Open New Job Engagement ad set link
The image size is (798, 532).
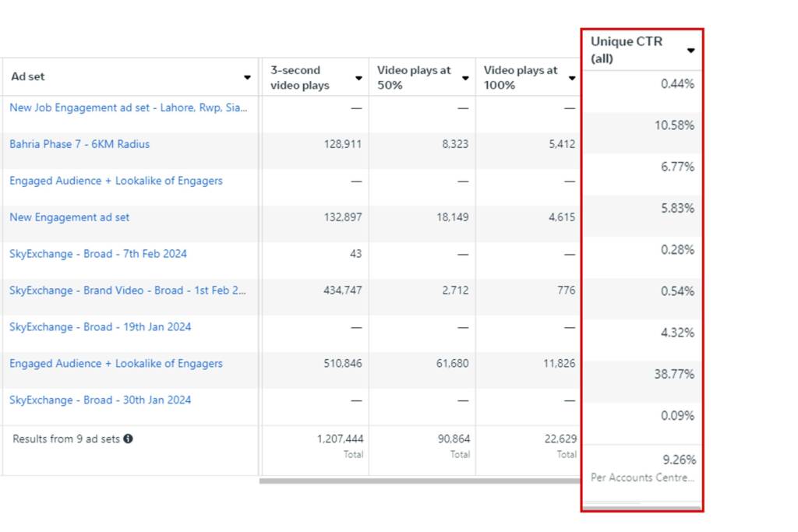point(129,108)
